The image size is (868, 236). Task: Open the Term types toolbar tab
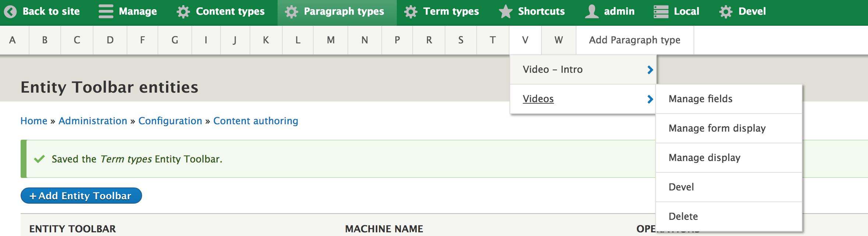451,11
